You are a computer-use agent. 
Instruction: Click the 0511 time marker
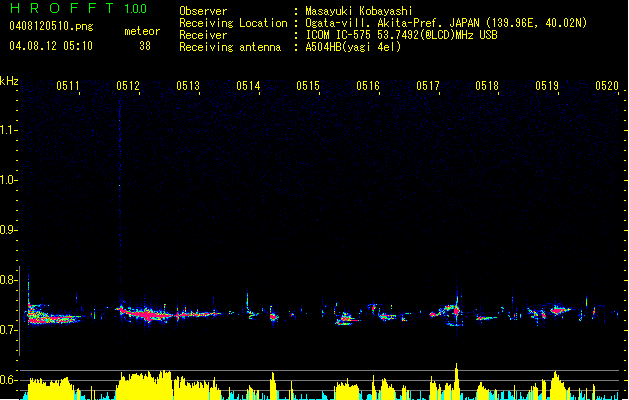coord(67,86)
